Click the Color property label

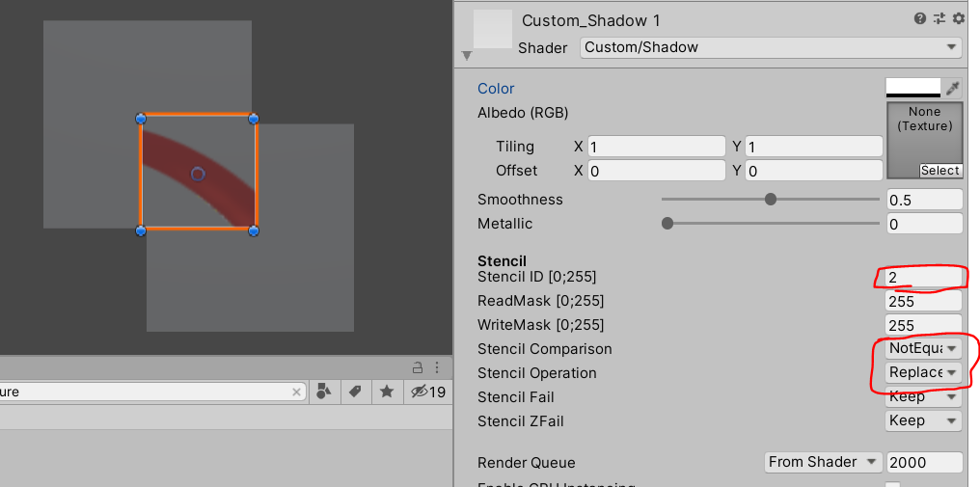[496, 89]
